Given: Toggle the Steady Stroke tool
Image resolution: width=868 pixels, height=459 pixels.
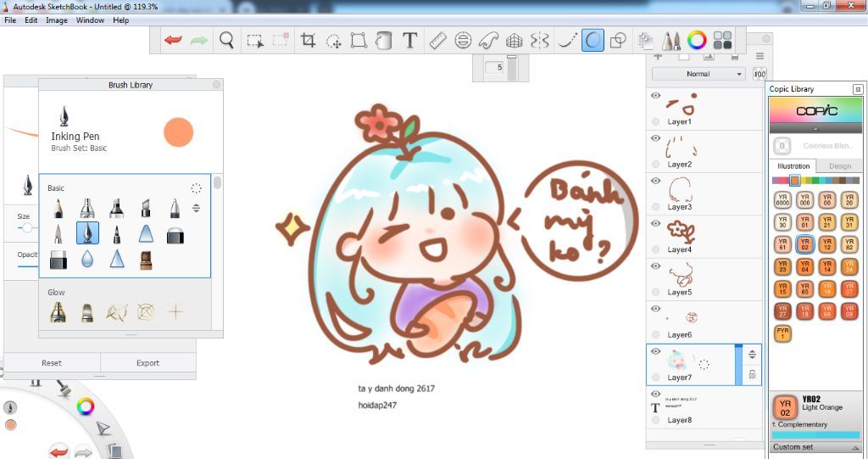Looking at the screenshot, I should (x=566, y=40).
